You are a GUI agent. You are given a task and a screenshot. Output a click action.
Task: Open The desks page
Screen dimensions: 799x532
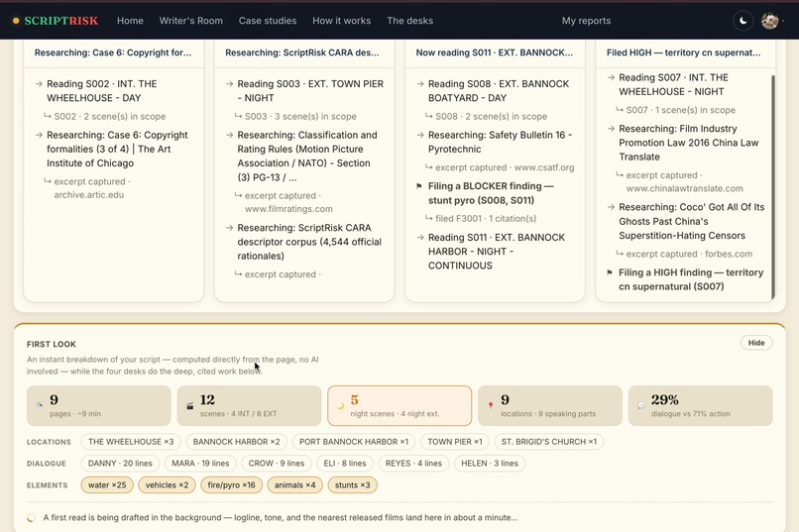[409, 21]
